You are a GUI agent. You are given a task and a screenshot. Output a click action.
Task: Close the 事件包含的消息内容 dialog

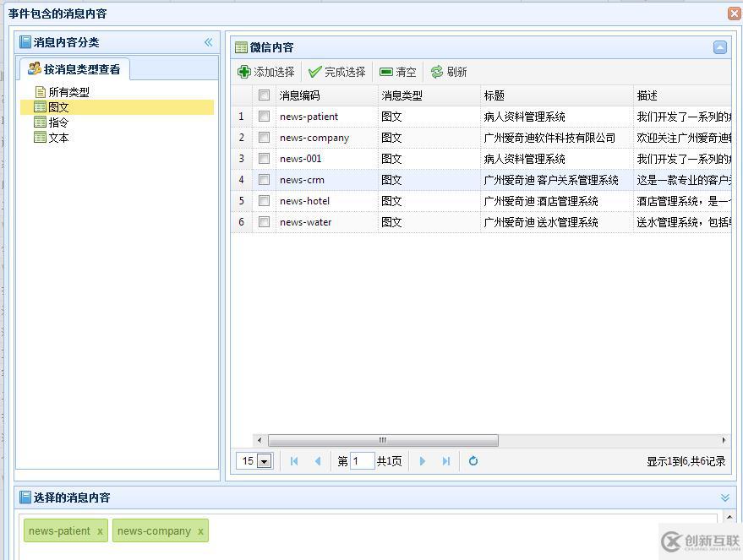[x=735, y=14]
